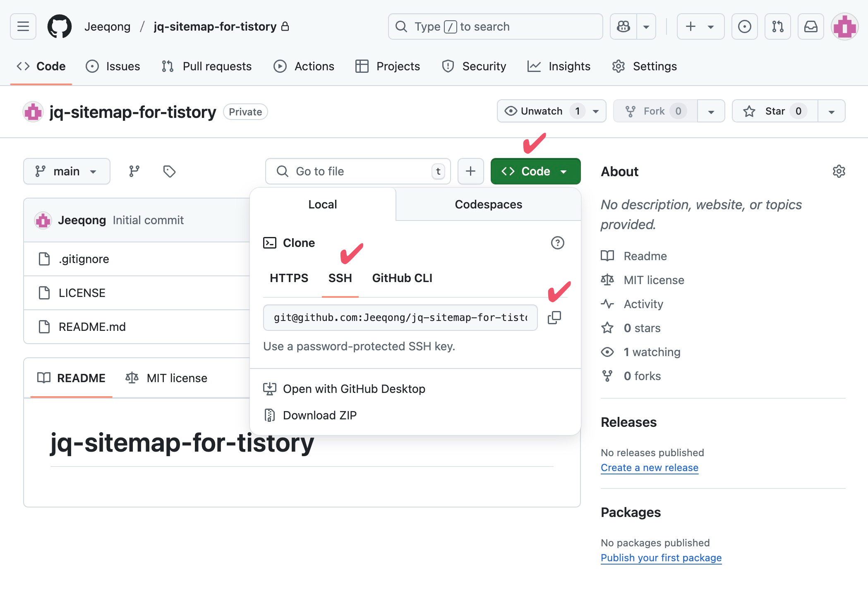Open Copilot icon in the header
This screenshot has height=603, width=868.
623,26
